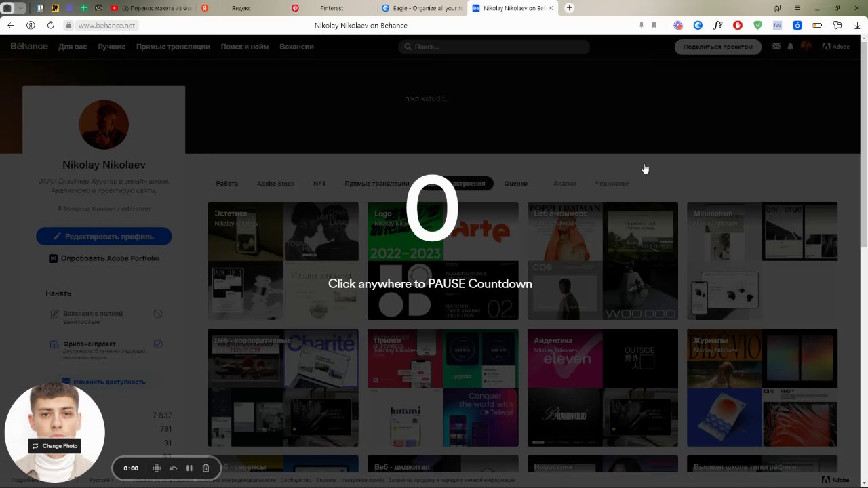
Task: Click Редактировать профиль button
Action: pyautogui.click(x=104, y=237)
